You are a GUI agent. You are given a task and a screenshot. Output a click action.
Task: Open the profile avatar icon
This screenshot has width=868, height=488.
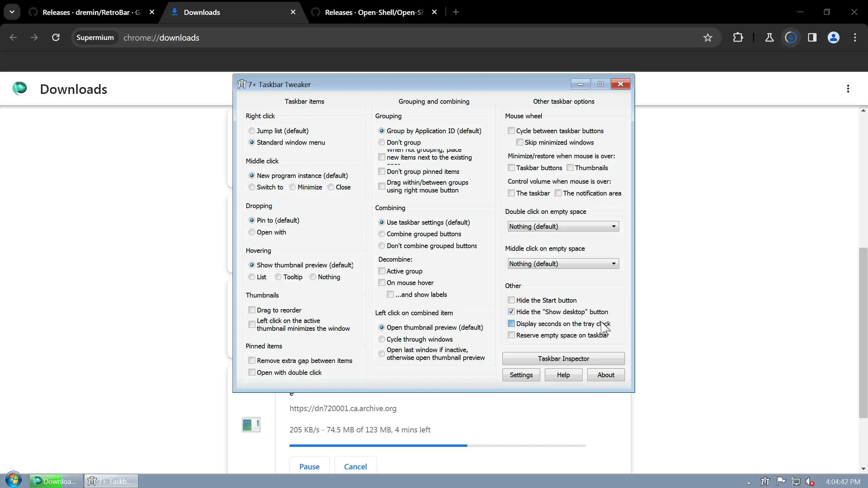[x=833, y=38]
